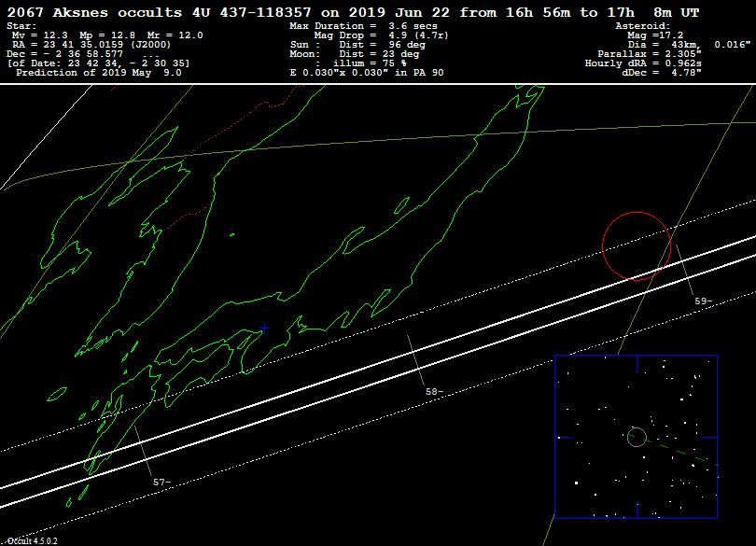Select the 'Hourly dRA = 0.962s' line
The height and width of the screenshot is (546, 756).
pos(643,63)
